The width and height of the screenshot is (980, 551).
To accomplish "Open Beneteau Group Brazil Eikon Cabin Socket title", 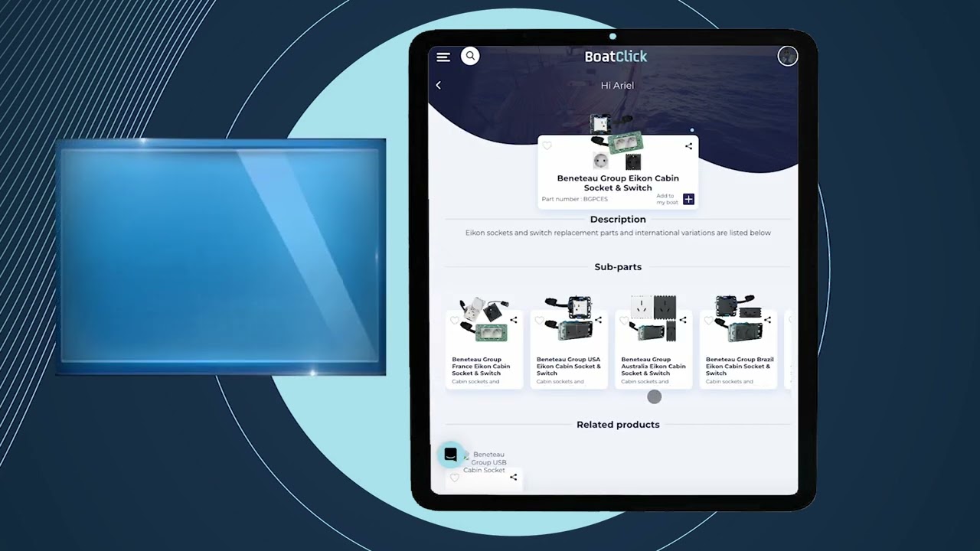I will (740, 367).
